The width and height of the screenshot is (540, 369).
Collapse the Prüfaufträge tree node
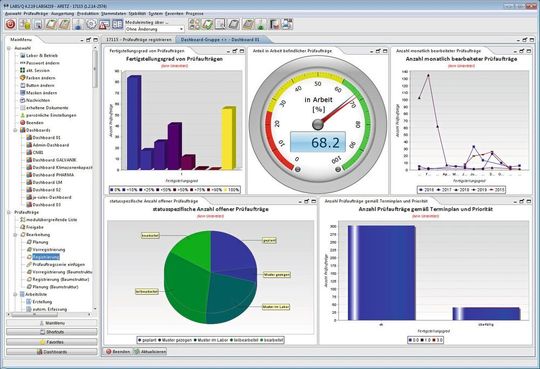tap(9, 213)
